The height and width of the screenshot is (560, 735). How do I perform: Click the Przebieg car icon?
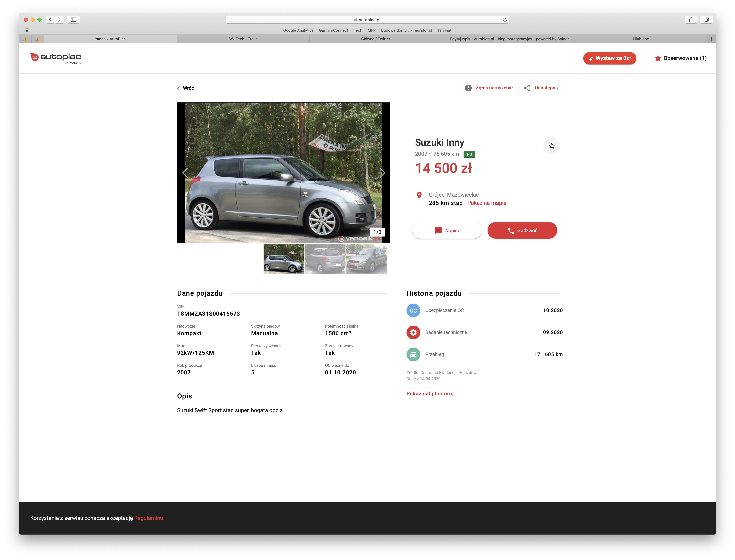tap(413, 354)
